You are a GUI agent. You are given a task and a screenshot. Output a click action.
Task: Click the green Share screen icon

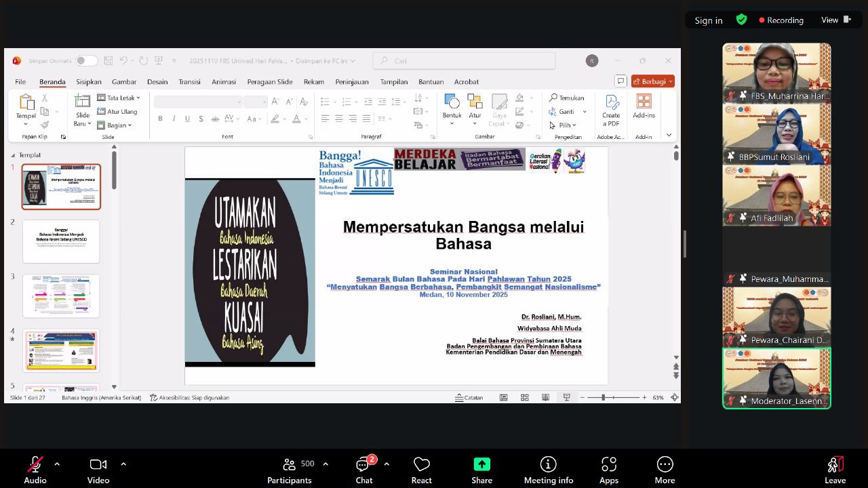coord(481,464)
